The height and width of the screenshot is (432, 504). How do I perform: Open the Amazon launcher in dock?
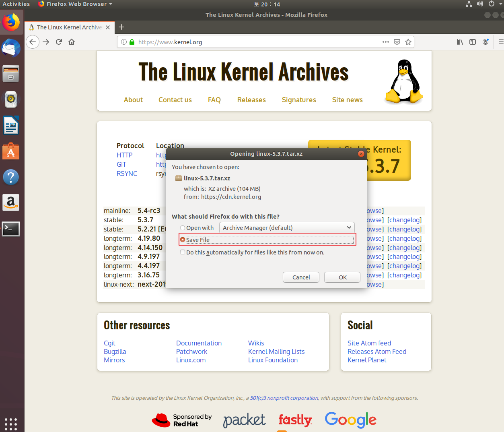[x=11, y=203]
